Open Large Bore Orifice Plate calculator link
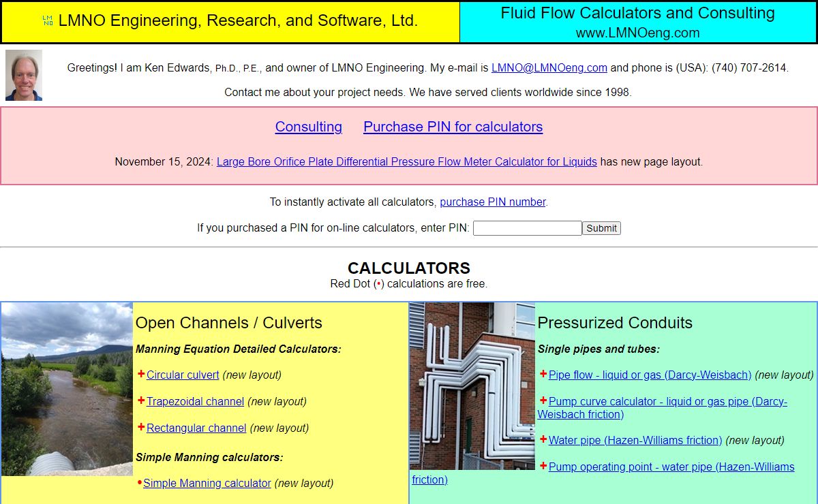Viewport: 818px width, 504px height. [407, 161]
